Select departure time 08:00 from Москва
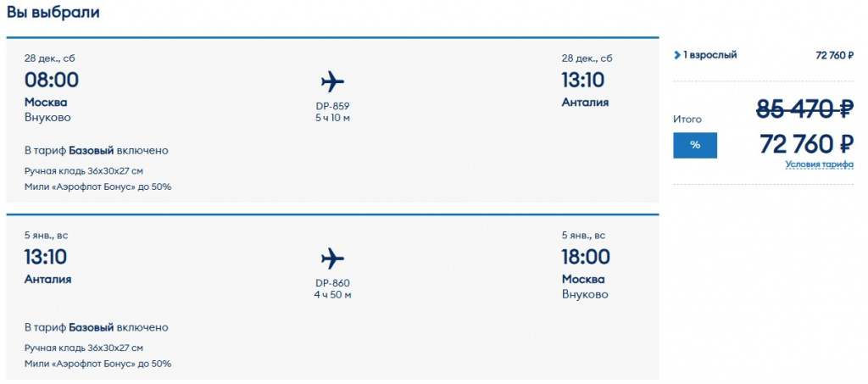The image size is (868, 384). pyautogui.click(x=52, y=81)
